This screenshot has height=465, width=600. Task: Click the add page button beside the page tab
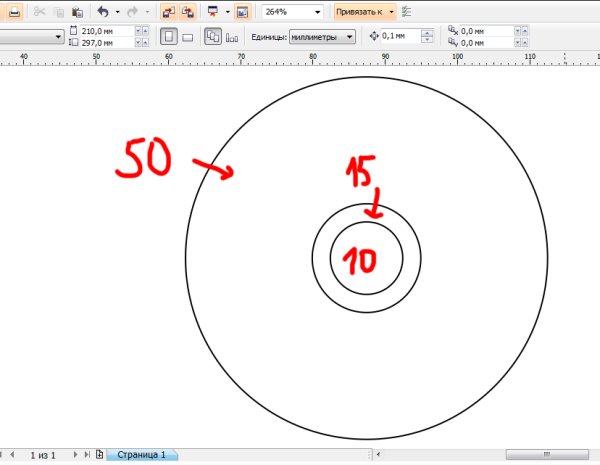99,455
